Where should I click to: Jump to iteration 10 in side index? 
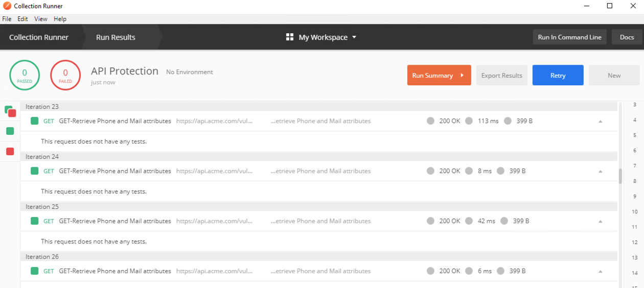click(634, 211)
